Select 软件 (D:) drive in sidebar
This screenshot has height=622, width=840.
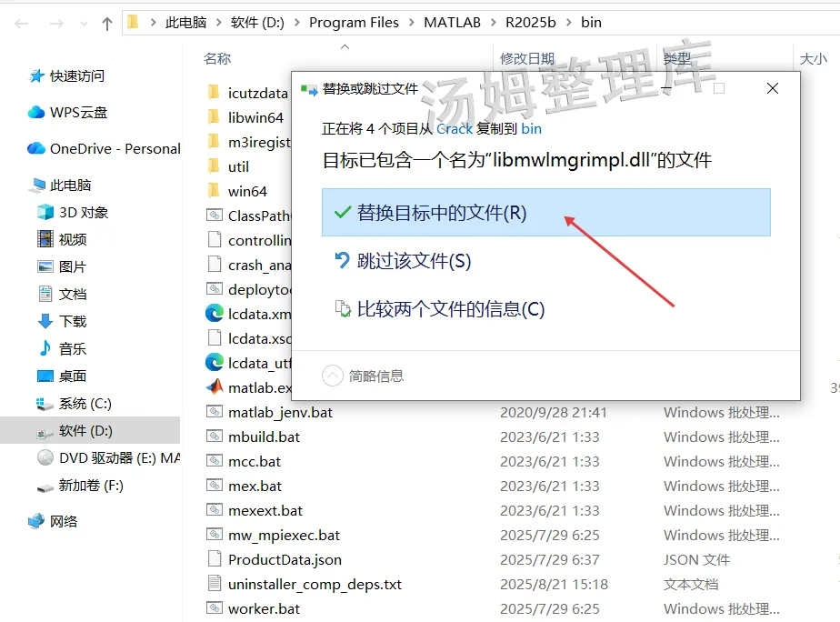(x=85, y=431)
